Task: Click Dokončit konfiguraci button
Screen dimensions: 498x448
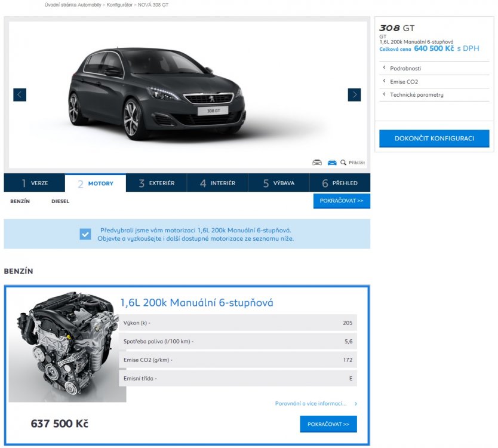Action: pyautogui.click(x=434, y=138)
